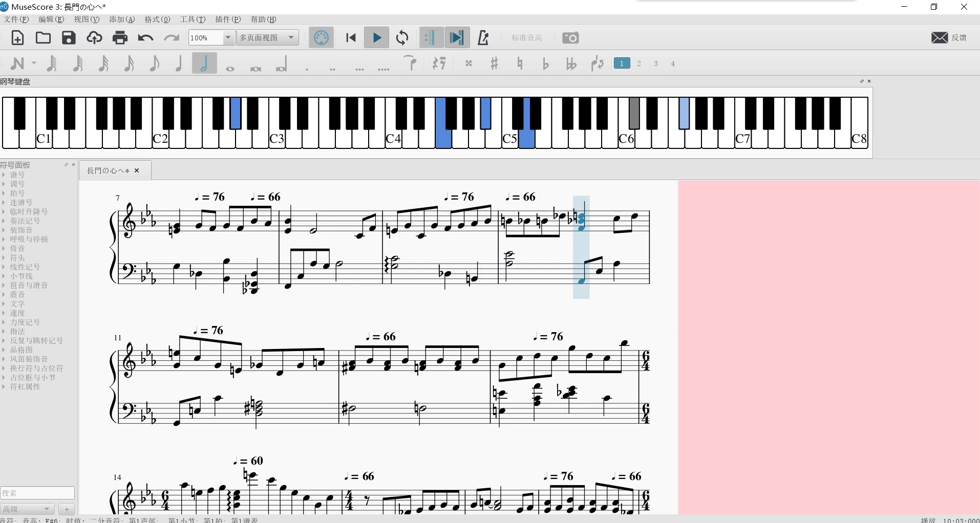Add a single augmentation dot

[x=307, y=70]
